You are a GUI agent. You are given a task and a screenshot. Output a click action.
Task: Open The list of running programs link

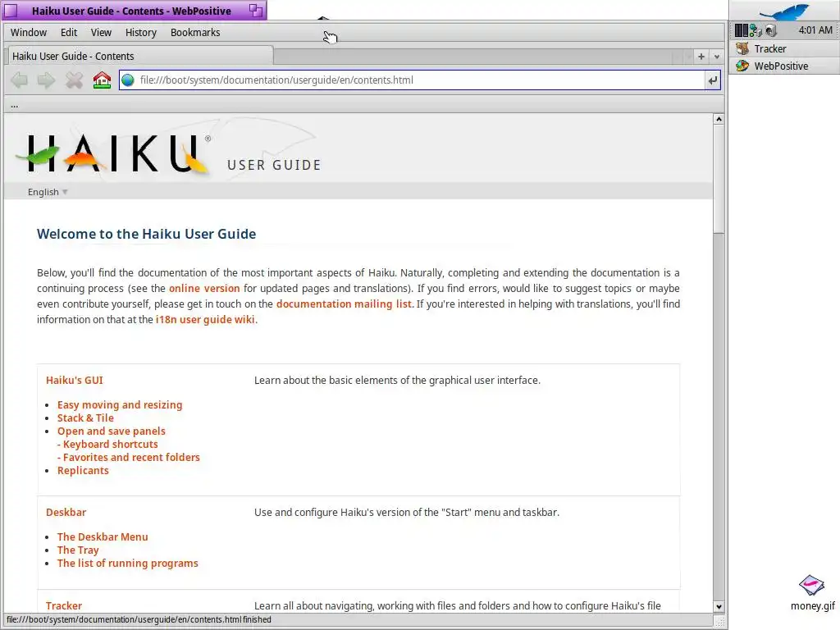click(128, 563)
